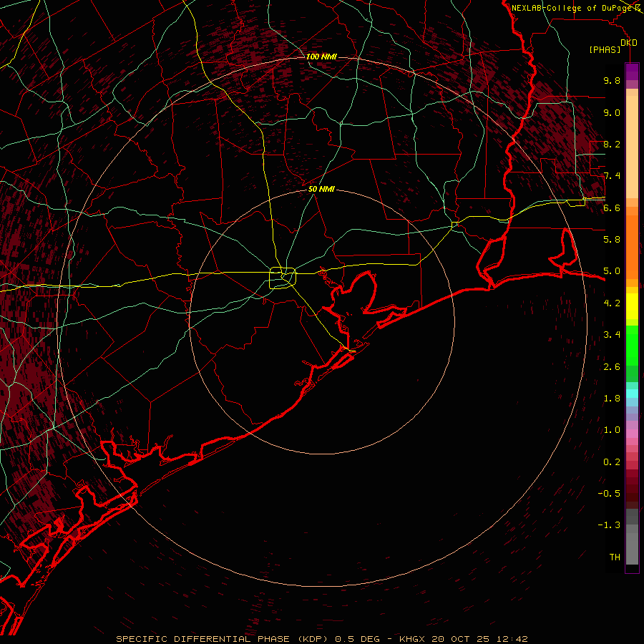Click the 3.4 scale value
644x644 pixels.
(612, 335)
